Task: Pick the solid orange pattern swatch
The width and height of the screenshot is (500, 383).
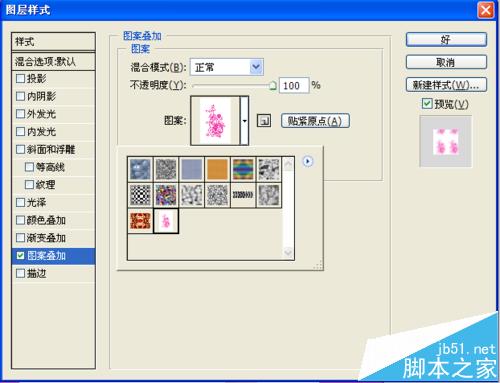Action: pos(217,169)
